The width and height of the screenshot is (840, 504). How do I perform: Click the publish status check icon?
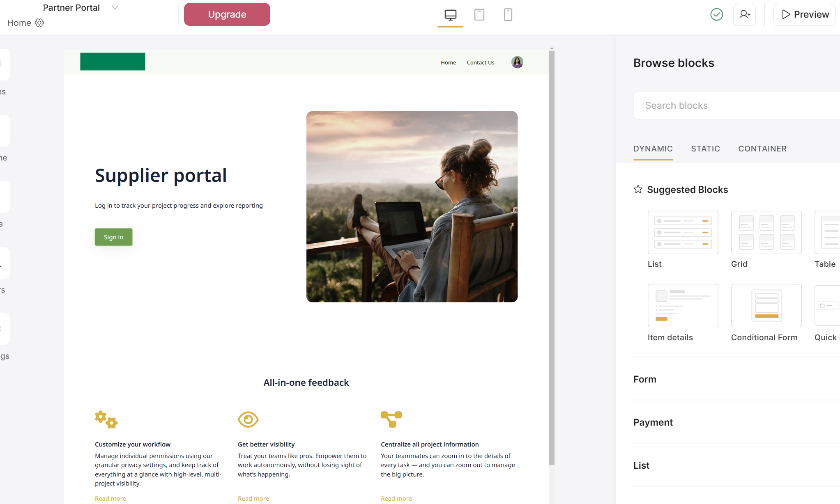[x=716, y=14]
